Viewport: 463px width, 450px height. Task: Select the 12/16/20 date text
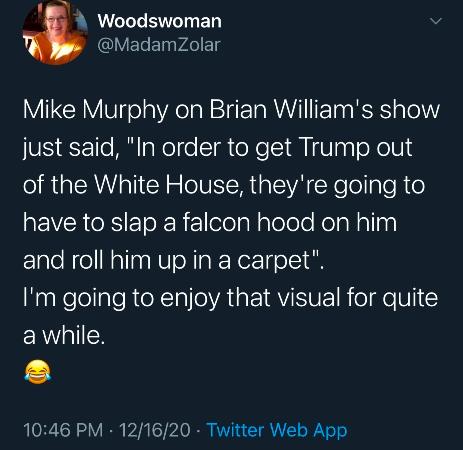(155, 430)
